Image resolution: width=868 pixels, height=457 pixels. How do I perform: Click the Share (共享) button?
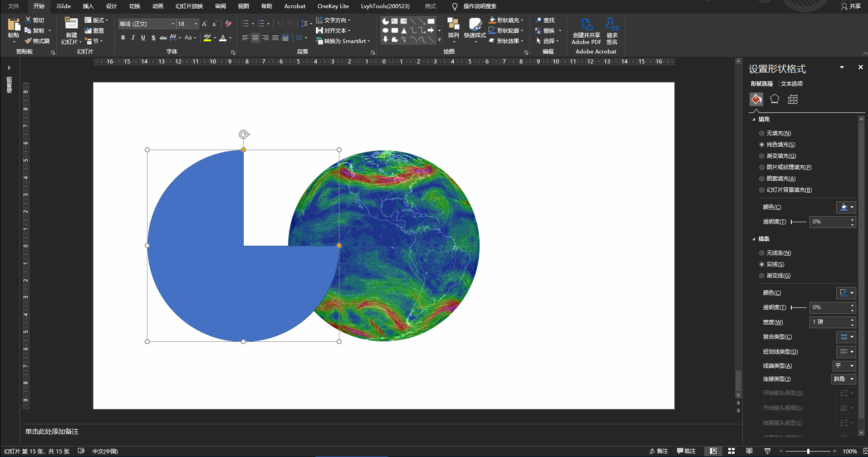coord(851,6)
